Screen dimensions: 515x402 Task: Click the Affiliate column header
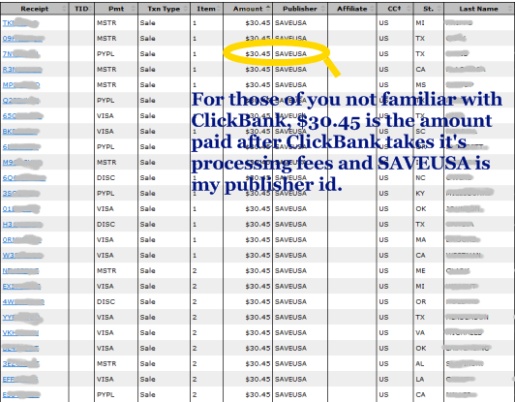click(352, 9)
